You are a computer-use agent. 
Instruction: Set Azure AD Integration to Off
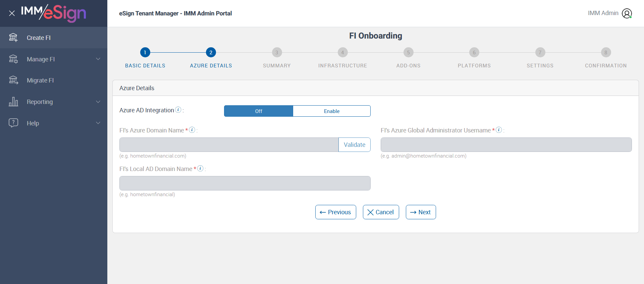259,111
